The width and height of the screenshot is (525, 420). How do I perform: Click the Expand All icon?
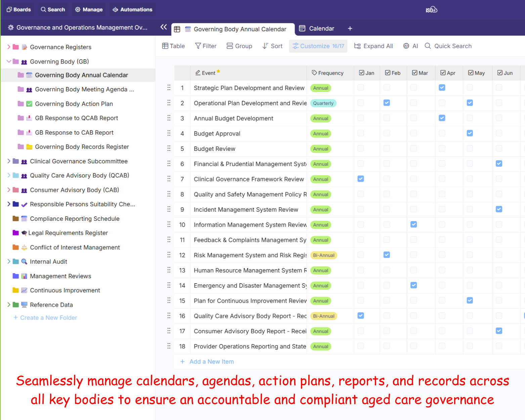tap(357, 46)
